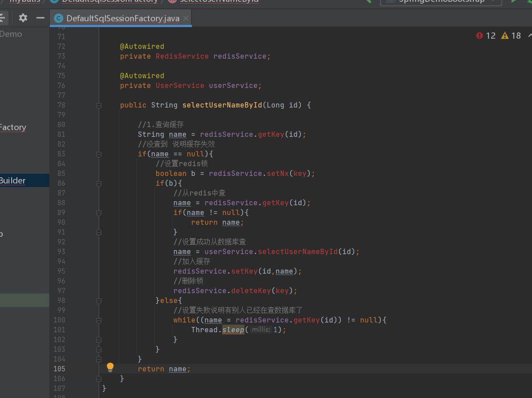Close the DefaultSqlSessionFactory.java tab
The image size is (532, 398).
coord(186,18)
